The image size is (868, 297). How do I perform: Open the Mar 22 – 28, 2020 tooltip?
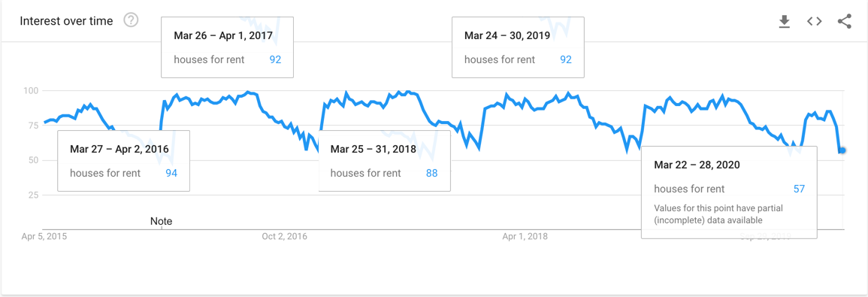[x=729, y=192]
